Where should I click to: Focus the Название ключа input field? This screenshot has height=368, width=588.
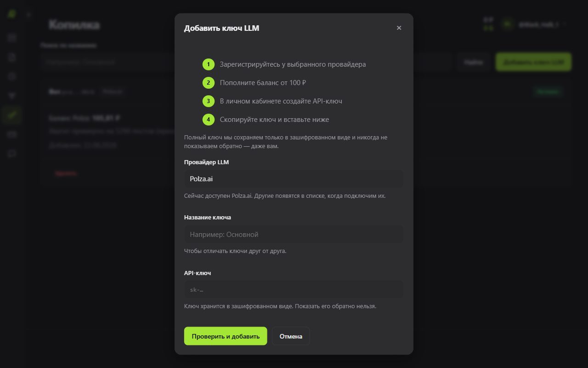coord(294,235)
